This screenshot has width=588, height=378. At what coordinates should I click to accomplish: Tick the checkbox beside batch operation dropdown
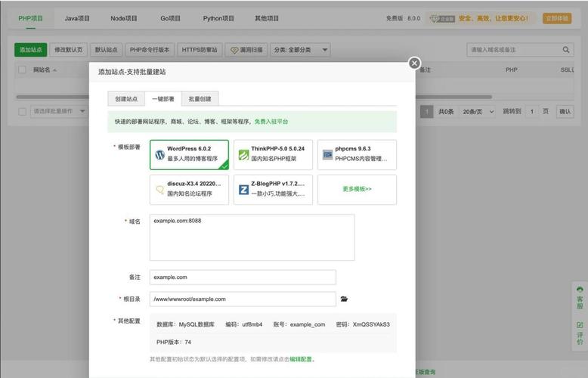(22, 111)
